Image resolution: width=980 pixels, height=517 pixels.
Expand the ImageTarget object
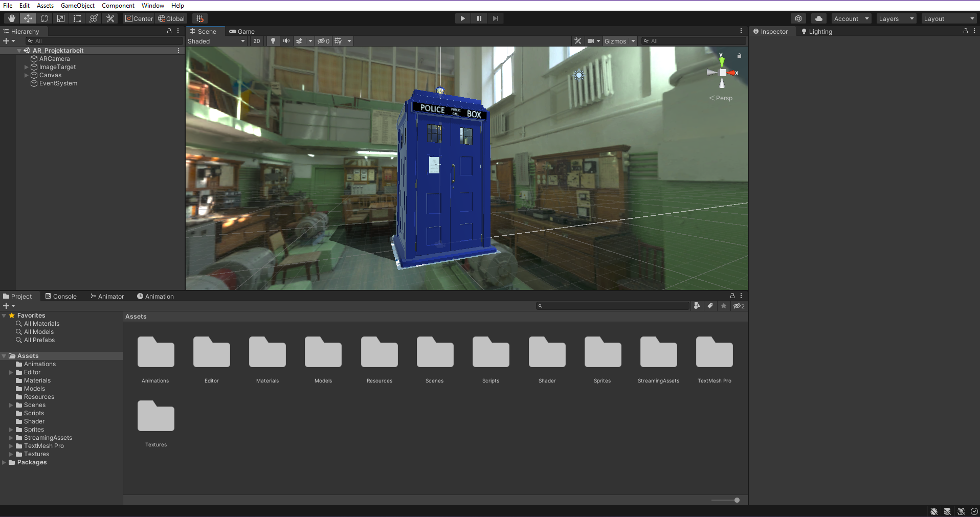pos(27,67)
